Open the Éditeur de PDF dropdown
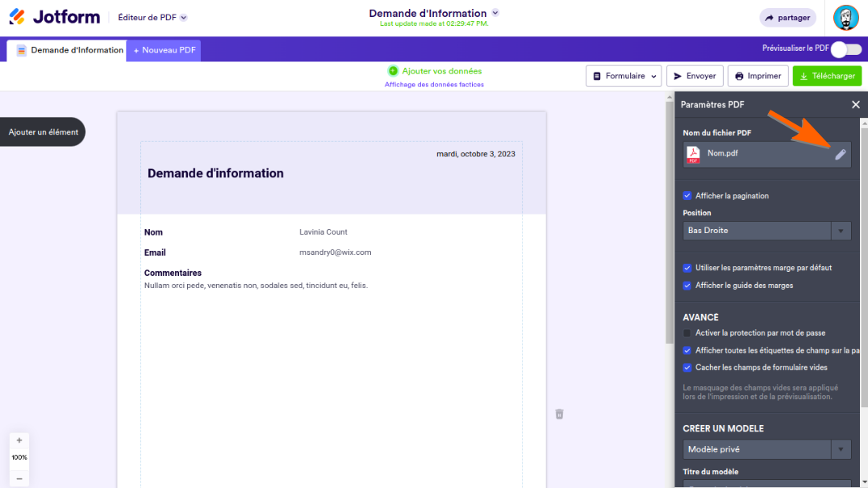This screenshot has width=868, height=488. [x=152, y=18]
